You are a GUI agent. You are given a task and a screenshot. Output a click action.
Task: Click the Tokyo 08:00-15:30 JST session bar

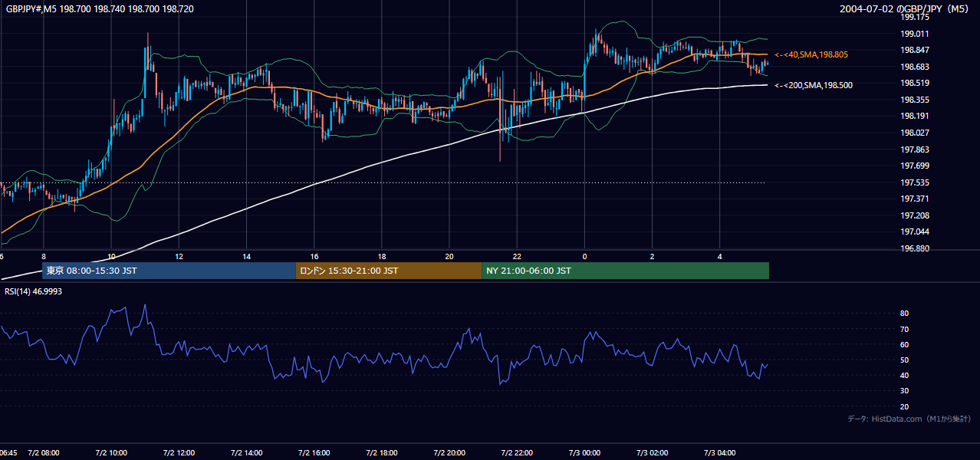(169, 271)
